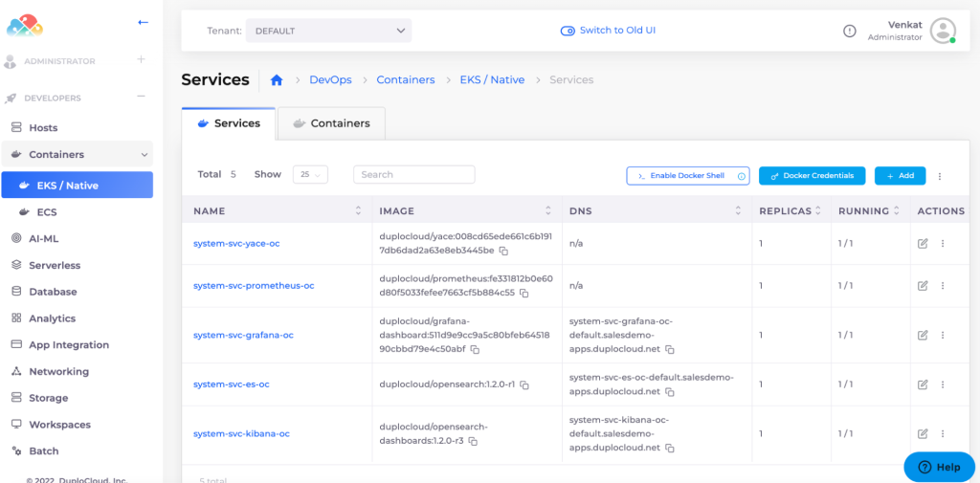Collapse the Containers sidebar section
This screenshot has width=980, height=483.
point(145,154)
